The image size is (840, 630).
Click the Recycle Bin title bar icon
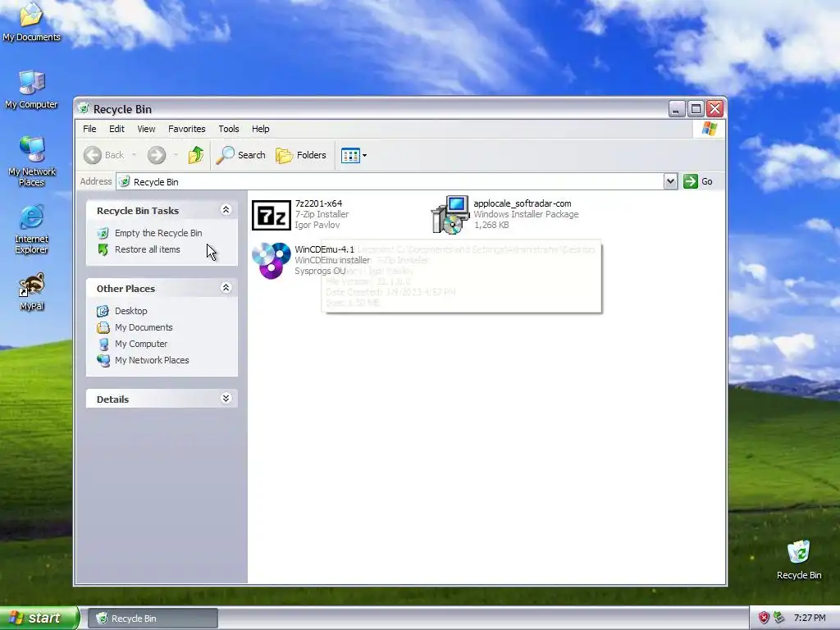(x=84, y=109)
